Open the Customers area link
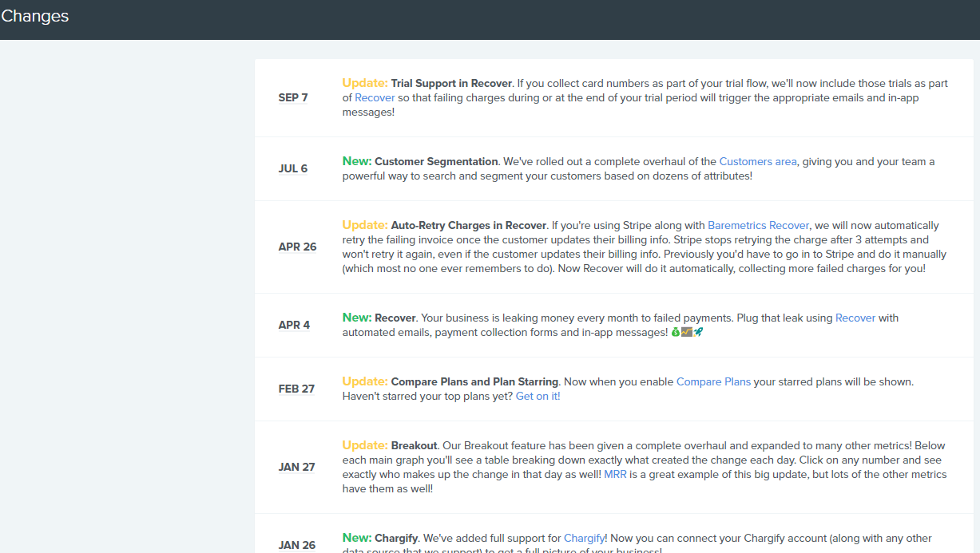The width and height of the screenshot is (980, 553). pos(758,161)
